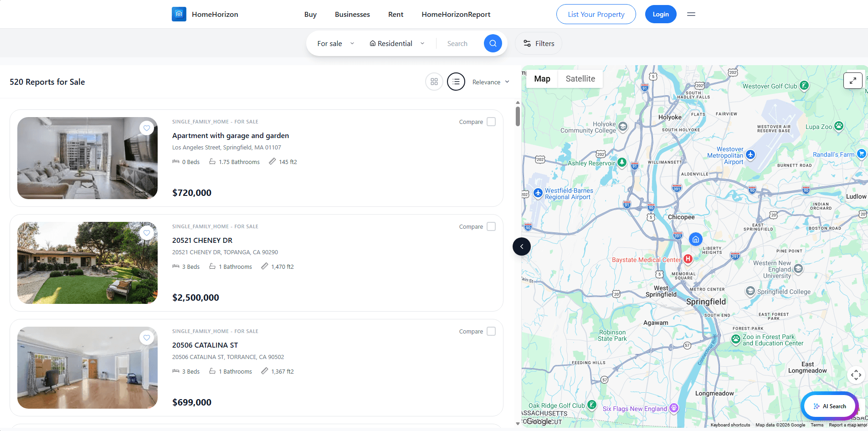Viewport: 868px width, 431px height.
Task: Click Report a map error link
Action: click(847, 425)
